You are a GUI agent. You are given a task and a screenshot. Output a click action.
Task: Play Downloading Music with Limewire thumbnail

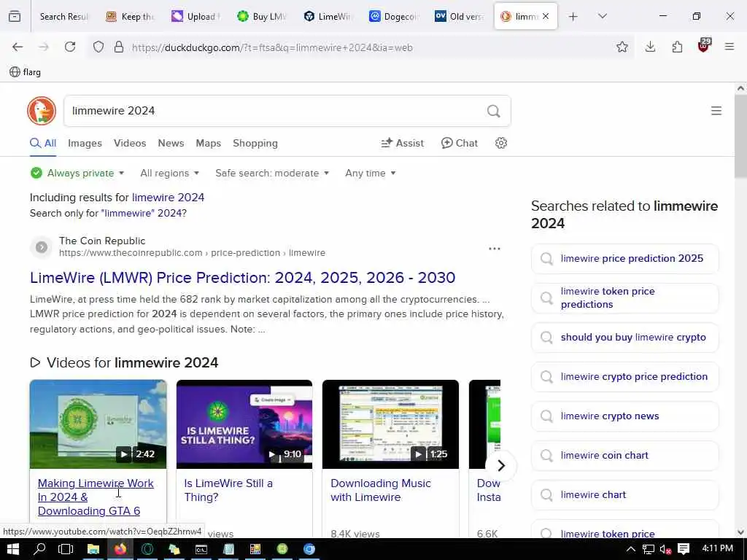pyautogui.click(x=391, y=424)
